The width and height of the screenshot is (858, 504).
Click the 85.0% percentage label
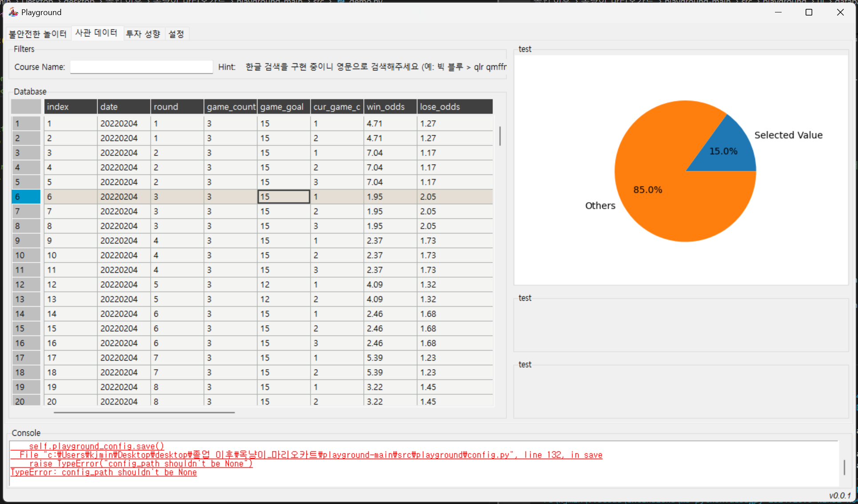[647, 189]
